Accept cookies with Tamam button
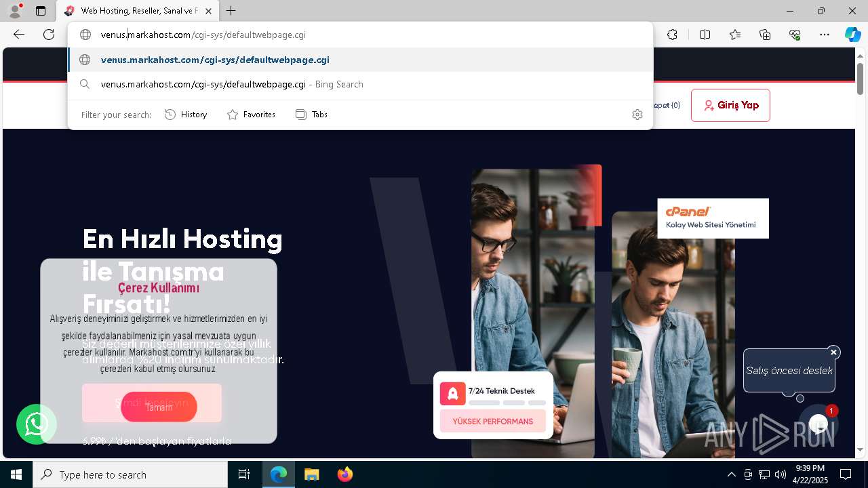 pos(159,407)
